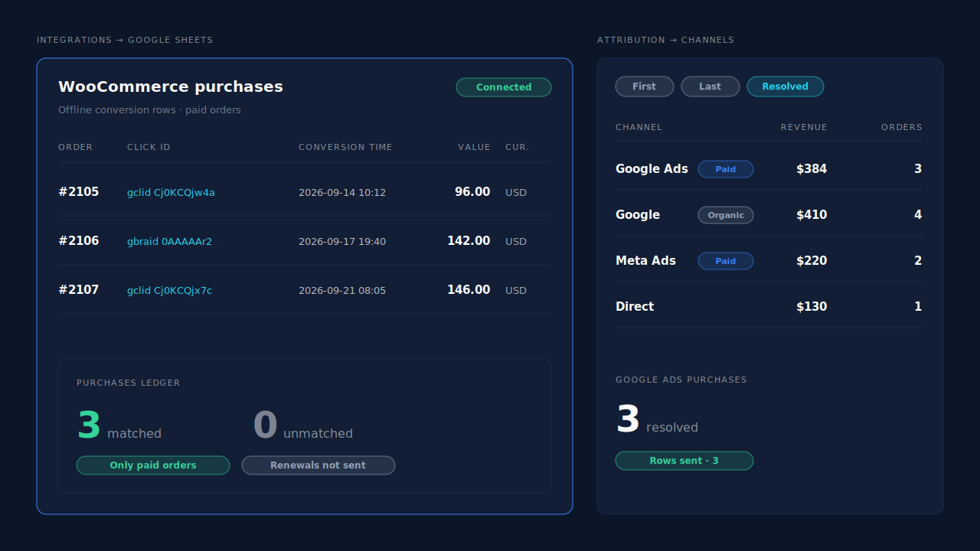Click conversion time 2026-09-17 19:40

coord(342,241)
